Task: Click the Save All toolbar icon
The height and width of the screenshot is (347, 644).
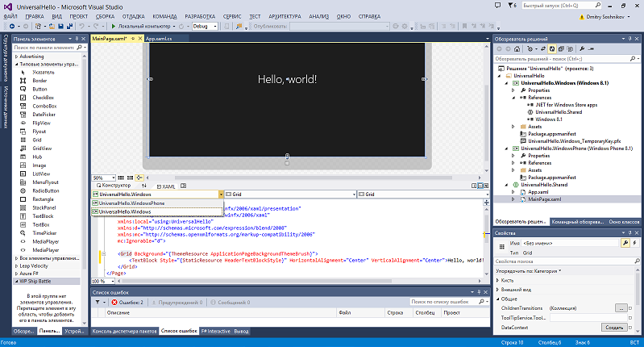Action: click(68, 27)
